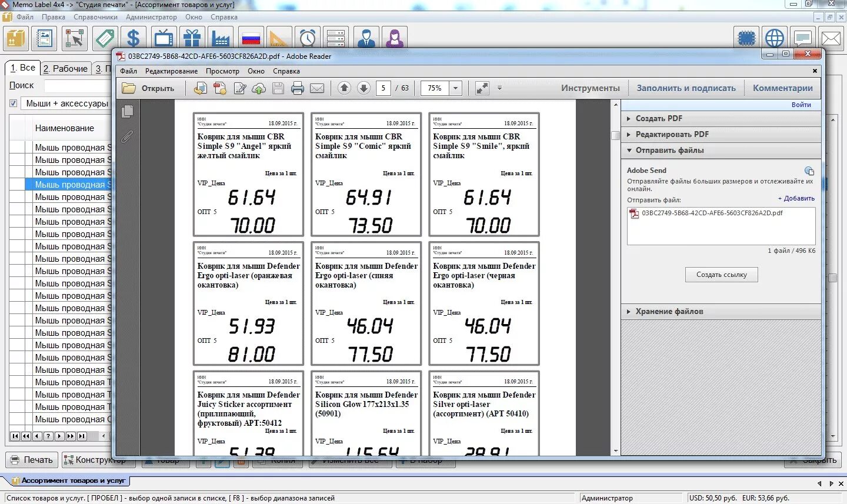Click the orange triangle ruler icon
Viewport: 847px width, 504px height.
point(279,39)
